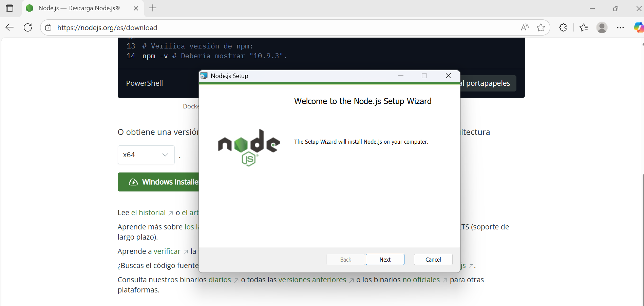Open a new browser tab
Screen dimensions: 644x306
coord(152,8)
